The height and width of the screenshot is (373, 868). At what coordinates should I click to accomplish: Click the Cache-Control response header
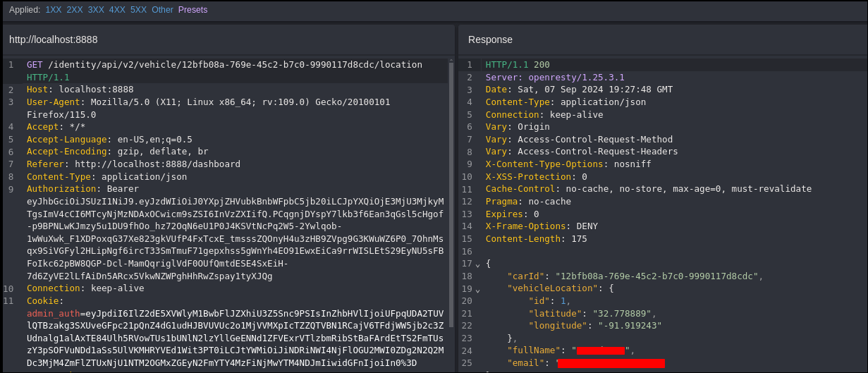(649, 189)
